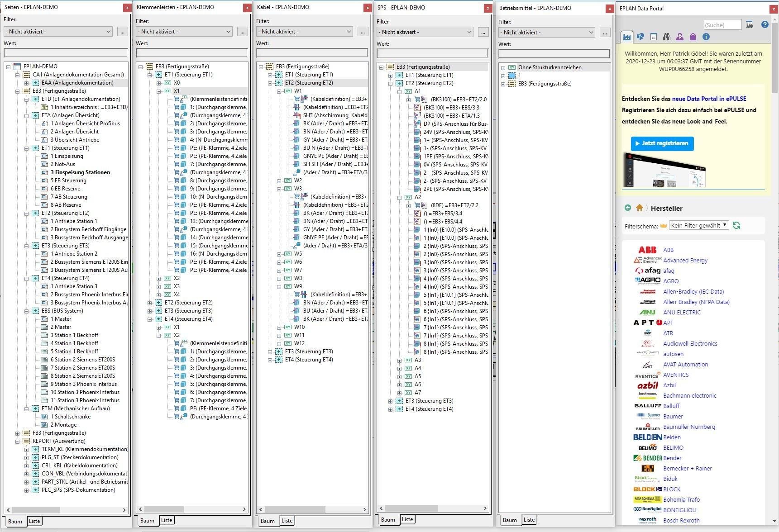This screenshot has width=779, height=532.
Task: Open the user account icon in Data Portal
Action: click(679, 37)
